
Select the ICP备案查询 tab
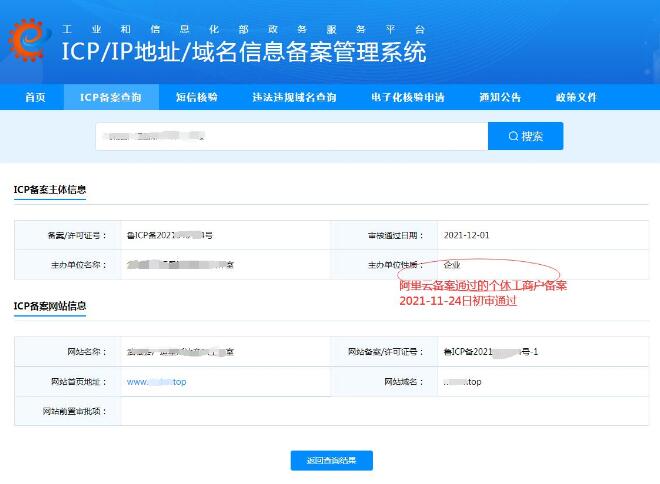[x=110, y=97]
